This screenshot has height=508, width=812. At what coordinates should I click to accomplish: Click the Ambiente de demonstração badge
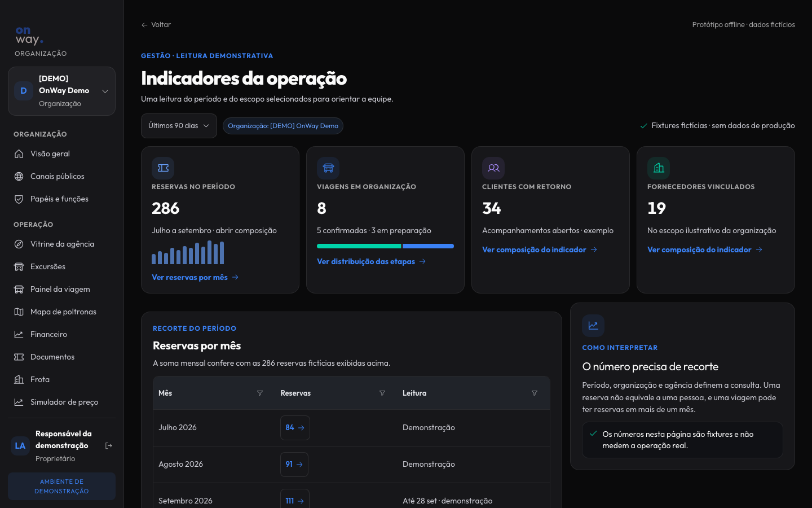(x=61, y=486)
